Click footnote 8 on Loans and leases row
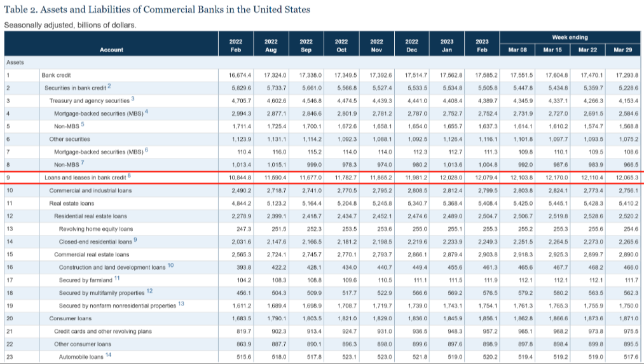The image size is (644, 364). point(129,176)
